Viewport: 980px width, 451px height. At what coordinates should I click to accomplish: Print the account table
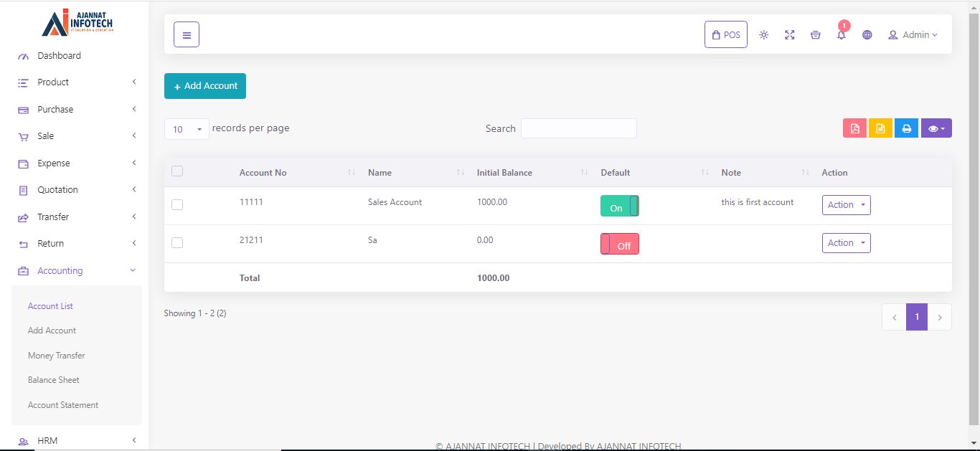[x=906, y=128]
